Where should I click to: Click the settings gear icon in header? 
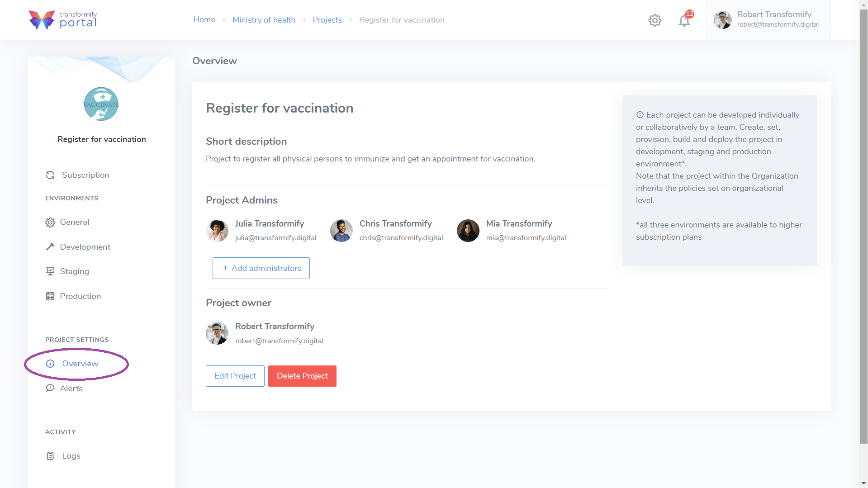[655, 20]
